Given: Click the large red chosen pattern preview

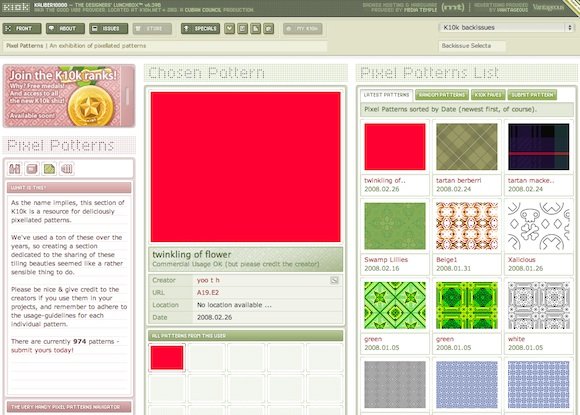Looking at the screenshot, I should pos(246,167).
